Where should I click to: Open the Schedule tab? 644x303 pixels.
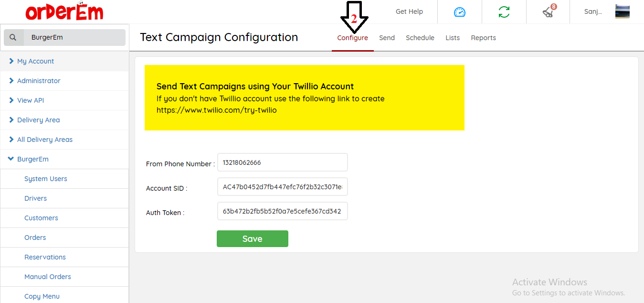[x=420, y=38]
